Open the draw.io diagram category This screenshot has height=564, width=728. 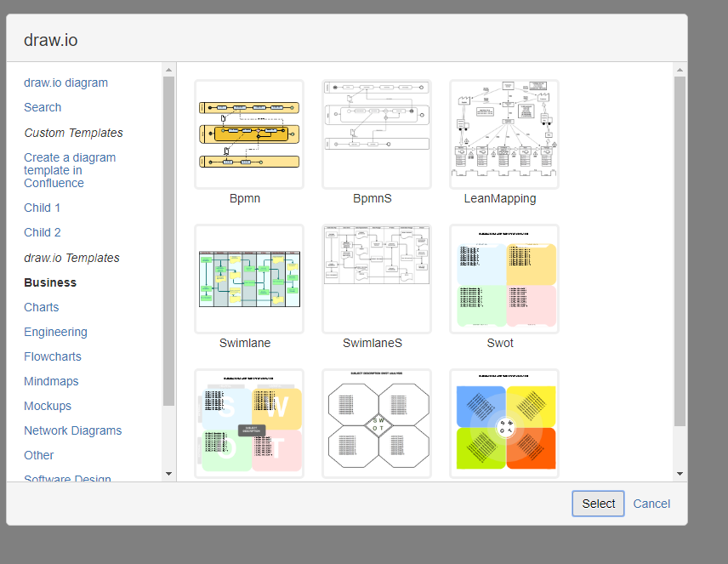pos(66,83)
